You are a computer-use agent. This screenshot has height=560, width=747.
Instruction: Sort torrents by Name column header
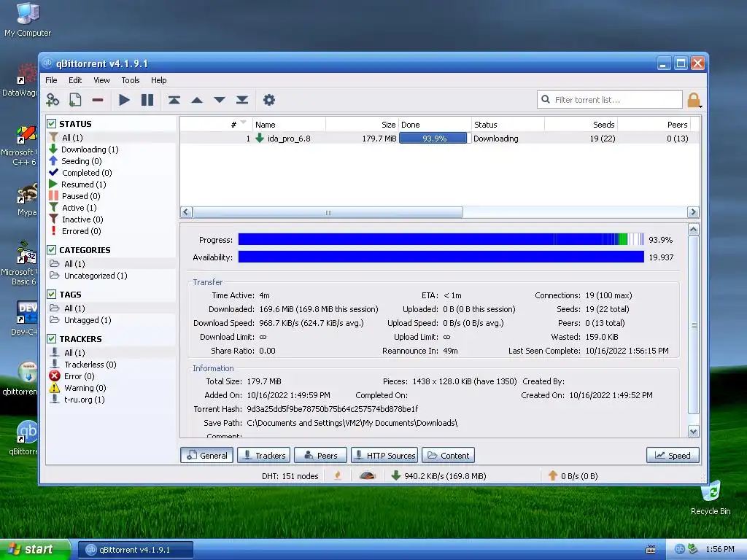coord(289,125)
